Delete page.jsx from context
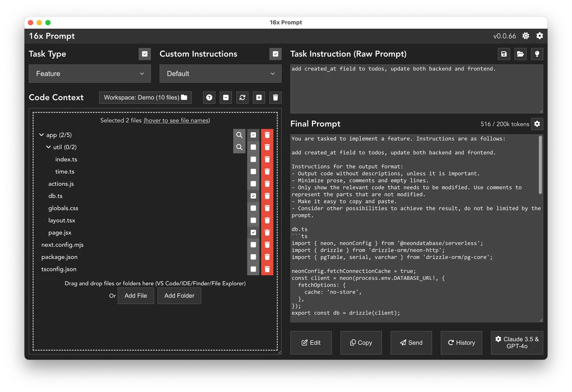This screenshot has width=572, height=392. 267,232
